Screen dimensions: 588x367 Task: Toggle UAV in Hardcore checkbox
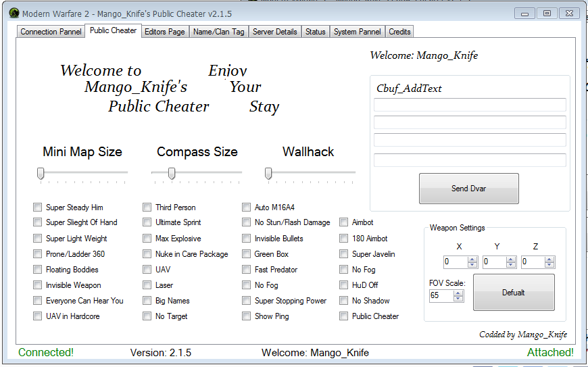point(37,316)
